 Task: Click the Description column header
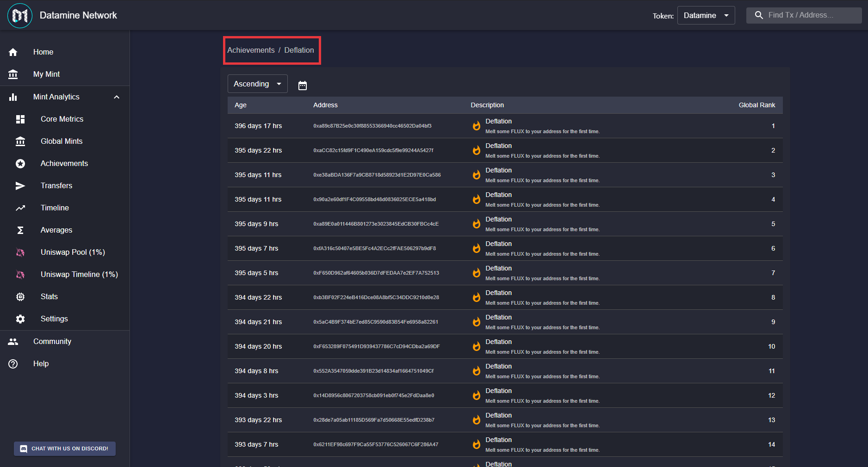click(487, 105)
